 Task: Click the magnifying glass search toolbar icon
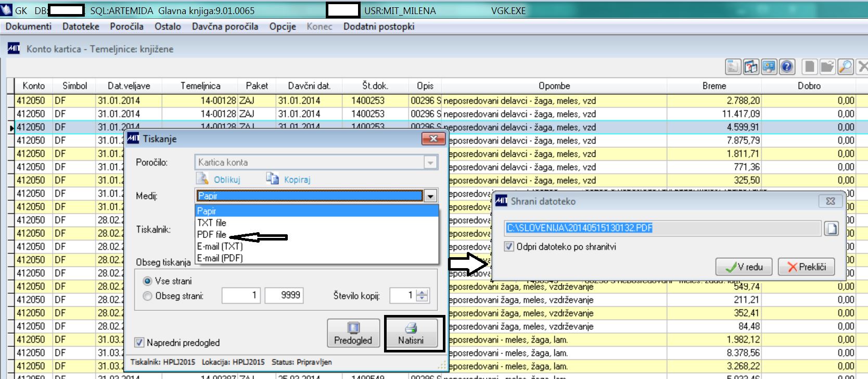coord(846,67)
